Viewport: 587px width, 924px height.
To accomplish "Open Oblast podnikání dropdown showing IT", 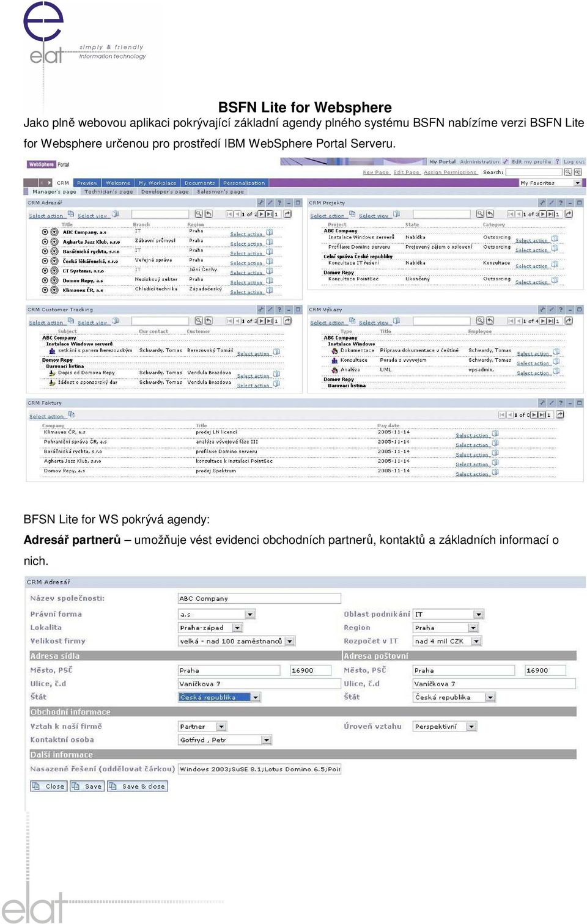I will tap(479, 614).
